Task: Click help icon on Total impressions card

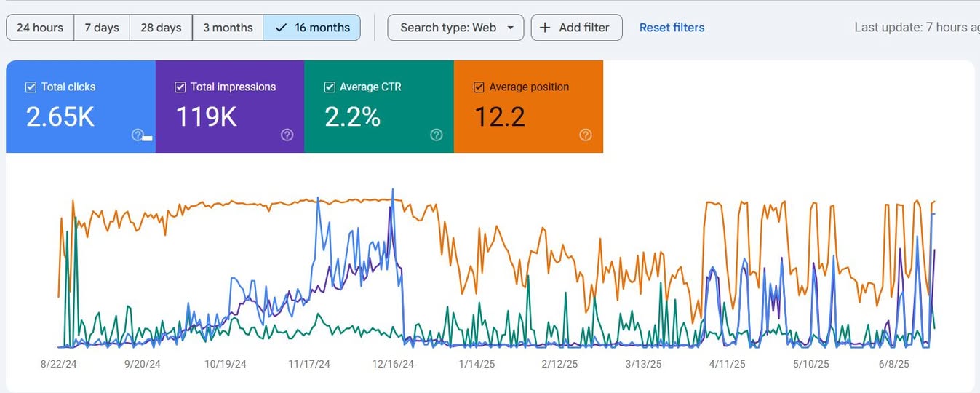Action: (x=287, y=135)
